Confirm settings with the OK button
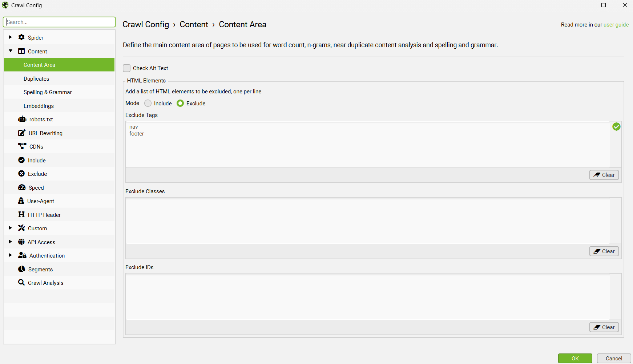Viewport: 633px width, 364px height. pos(575,358)
